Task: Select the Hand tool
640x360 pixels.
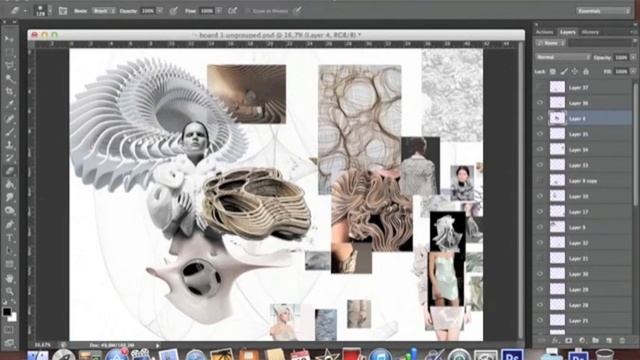Action: (x=9, y=278)
